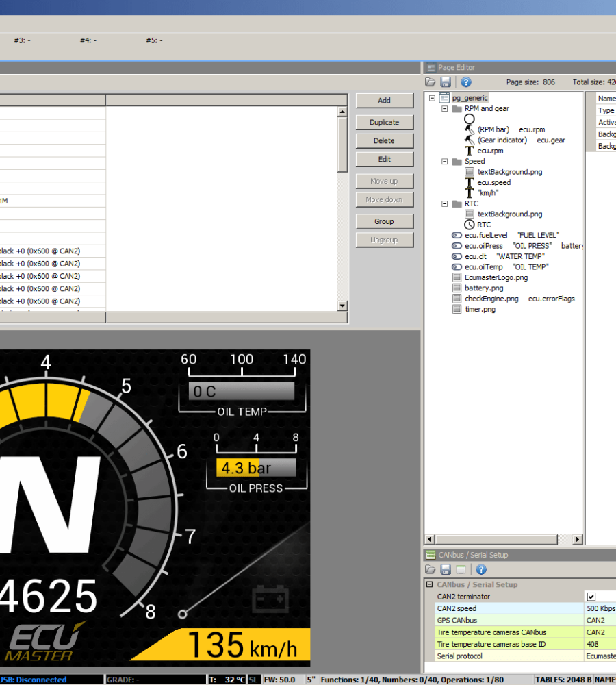Collapse the CANbus / Serial Setup section
The width and height of the screenshot is (616, 685).
(430, 585)
